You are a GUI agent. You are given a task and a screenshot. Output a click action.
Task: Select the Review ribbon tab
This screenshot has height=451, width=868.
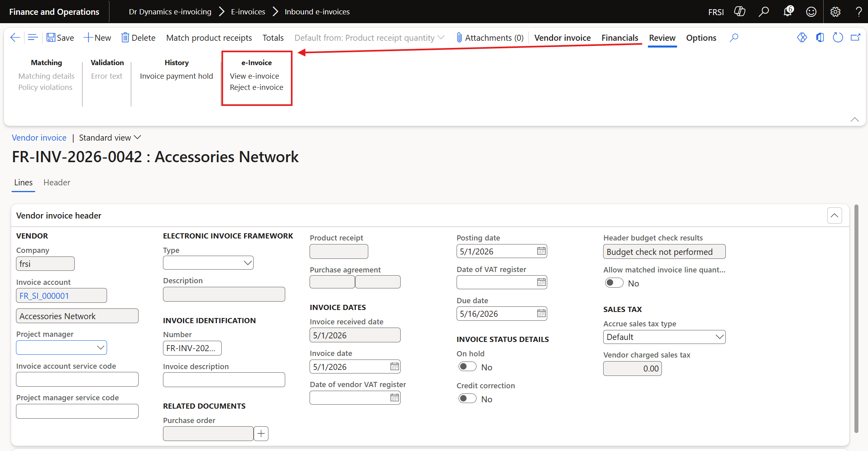click(x=662, y=38)
